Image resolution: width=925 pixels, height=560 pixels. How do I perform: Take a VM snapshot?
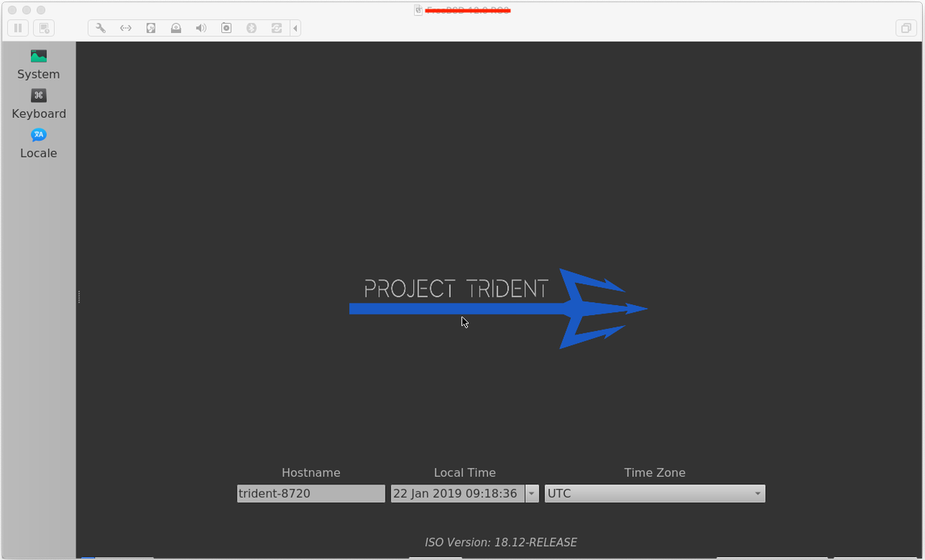pos(44,29)
